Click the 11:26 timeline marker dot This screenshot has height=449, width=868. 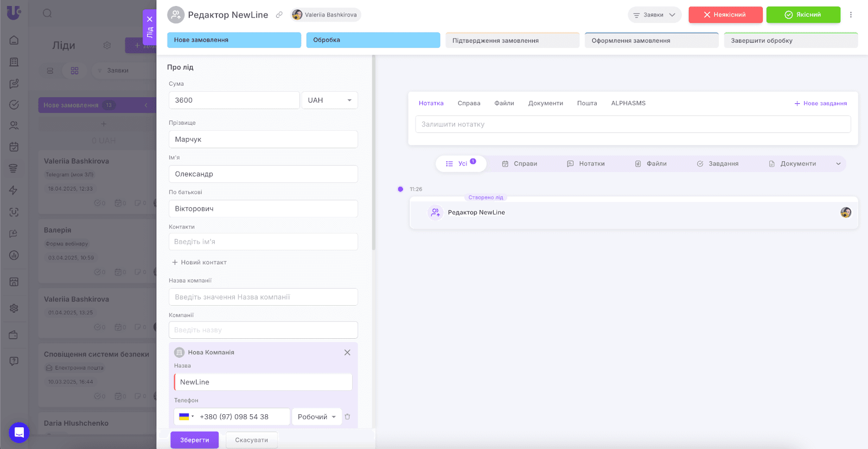400,189
